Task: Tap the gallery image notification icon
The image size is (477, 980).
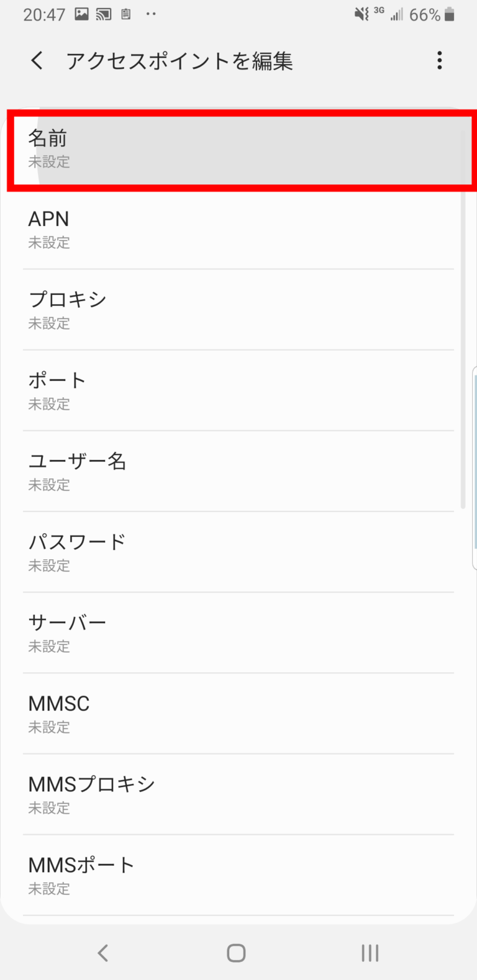Action: coord(81,14)
